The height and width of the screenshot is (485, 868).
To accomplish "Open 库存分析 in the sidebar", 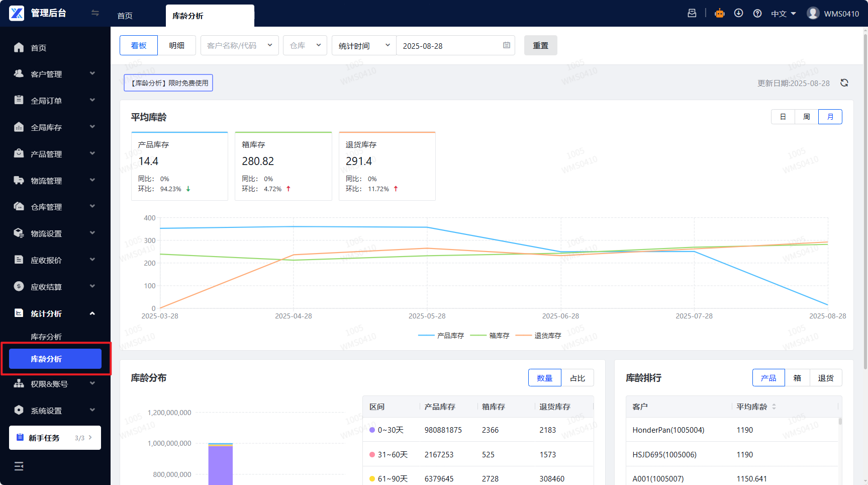I will (x=46, y=337).
